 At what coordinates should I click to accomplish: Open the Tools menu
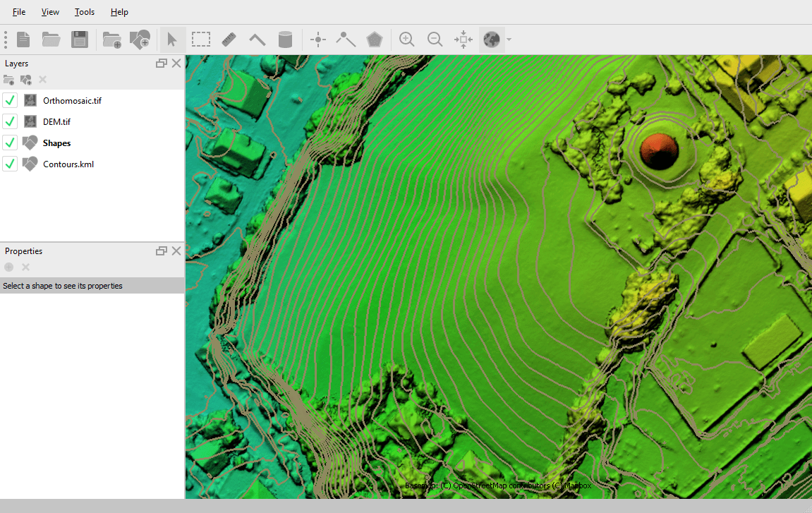click(x=85, y=12)
